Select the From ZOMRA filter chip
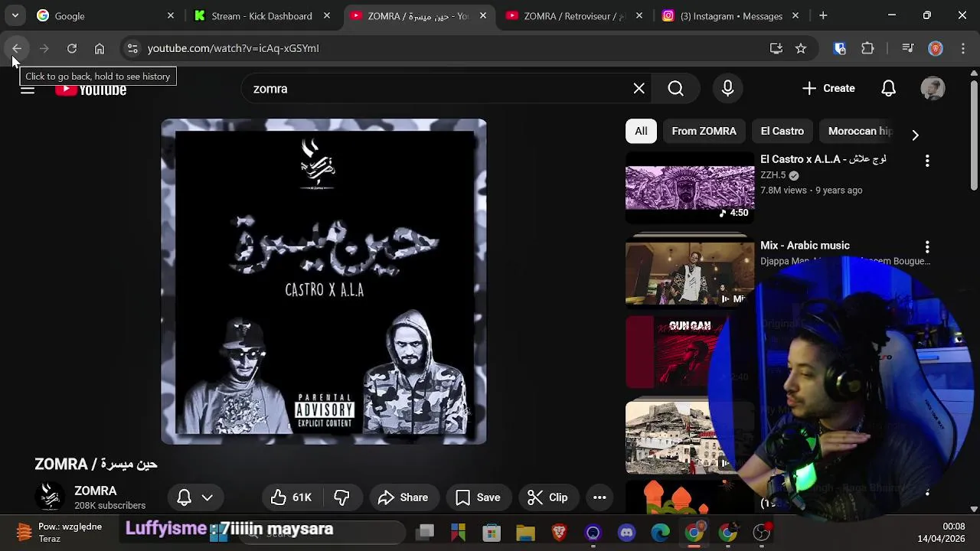The height and width of the screenshot is (551, 980). [704, 131]
